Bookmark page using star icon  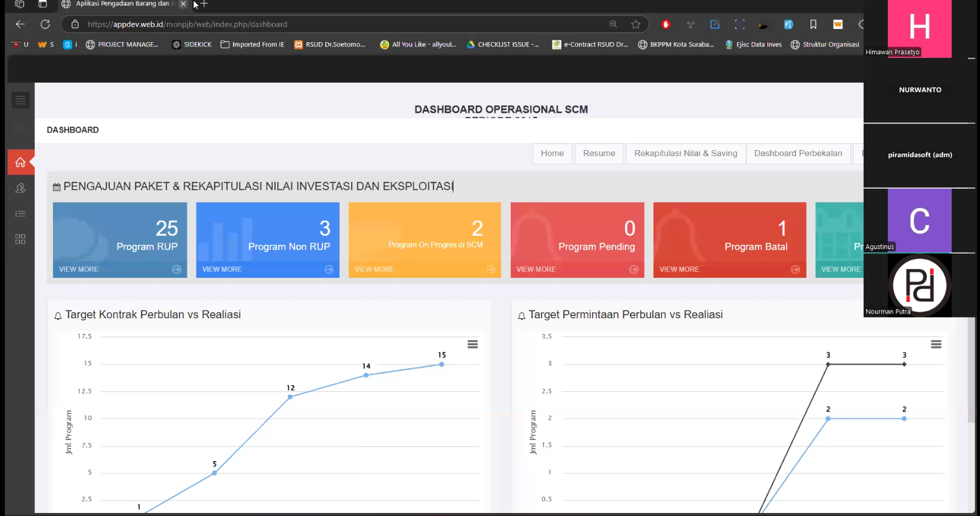click(635, 24)
